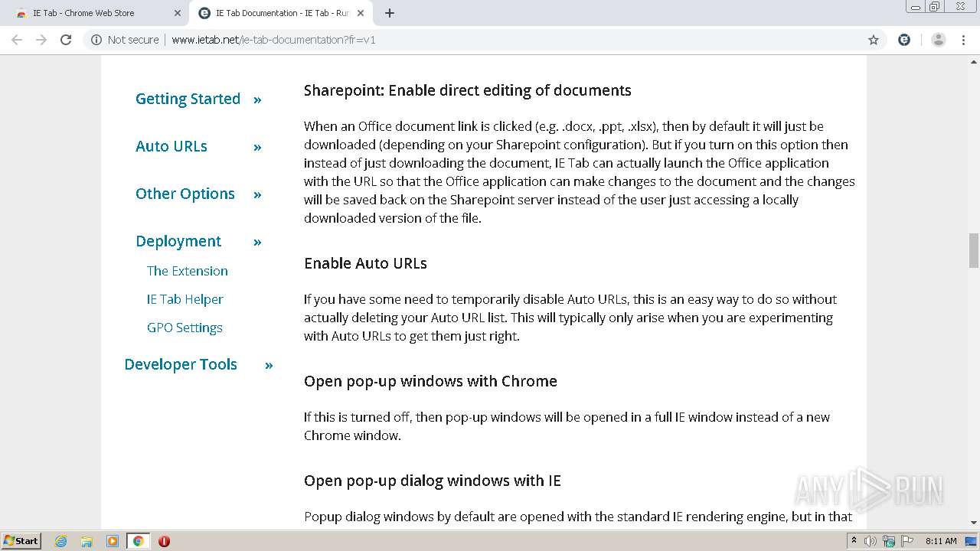Click the Enable Auto URLs heading
This screenshot has height=551, width=980.
(x=365, y=263)
